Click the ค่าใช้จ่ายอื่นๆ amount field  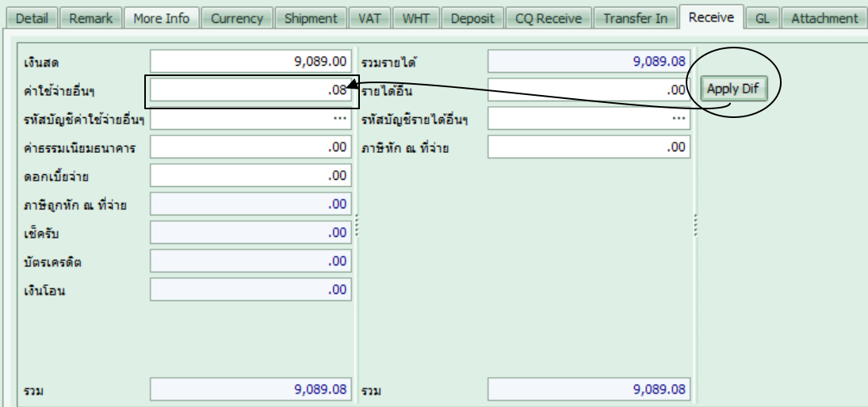click(x=250, y=90)
